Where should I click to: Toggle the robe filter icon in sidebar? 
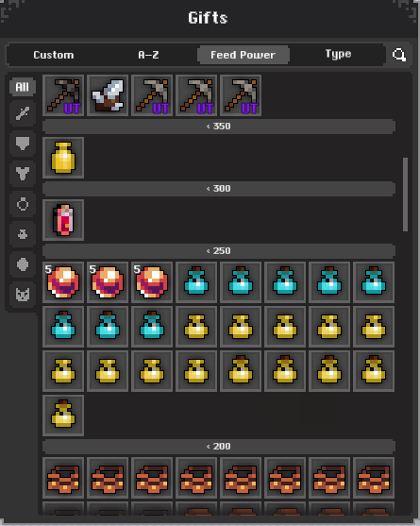click(x=23, y=174)
